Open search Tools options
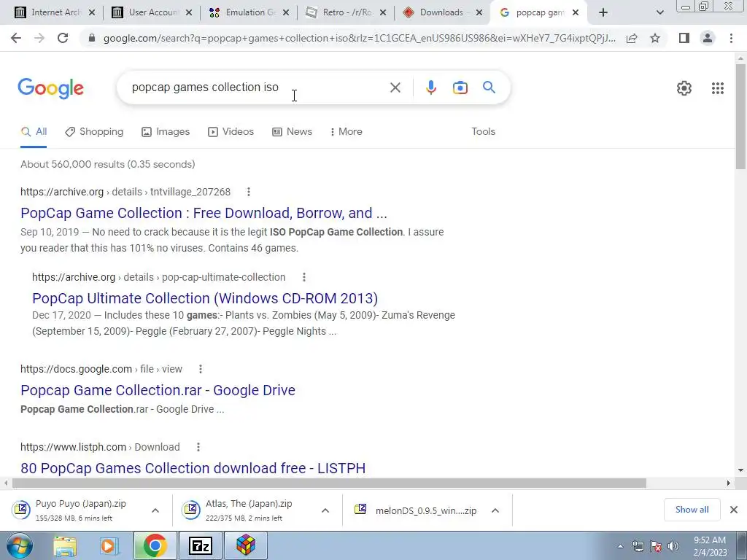The image size is (747, 560). (483, 132)
